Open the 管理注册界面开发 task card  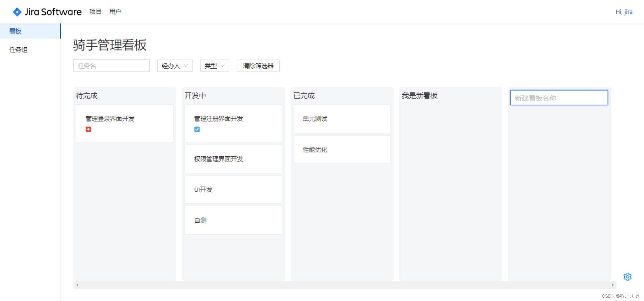[233, 123]
